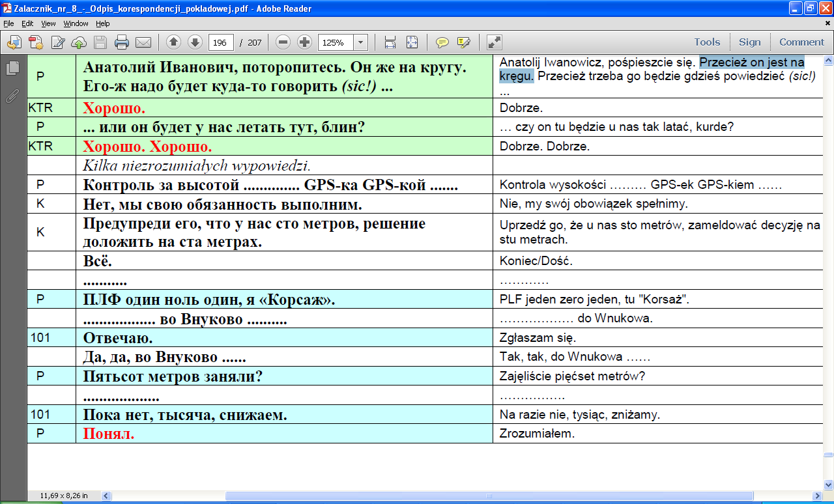Click '... или он будет у нас летать тут, блин?'
Viewport: 834px width, 504px height.
pyautogui.click(x=223, y=127)
